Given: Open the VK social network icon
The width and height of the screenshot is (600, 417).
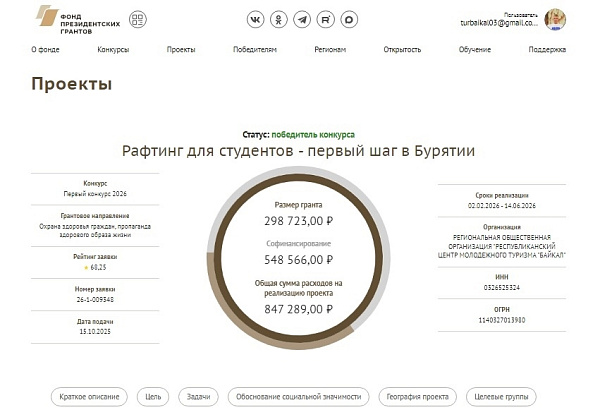Looking at the screenshot, I should [255, 19].
